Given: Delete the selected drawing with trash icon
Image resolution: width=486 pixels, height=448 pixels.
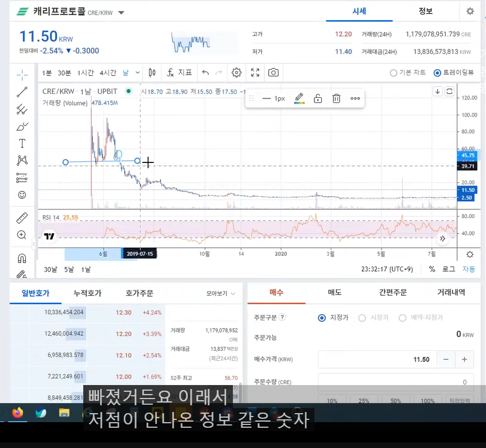Looking at the screenshot, I should [336, 98].
